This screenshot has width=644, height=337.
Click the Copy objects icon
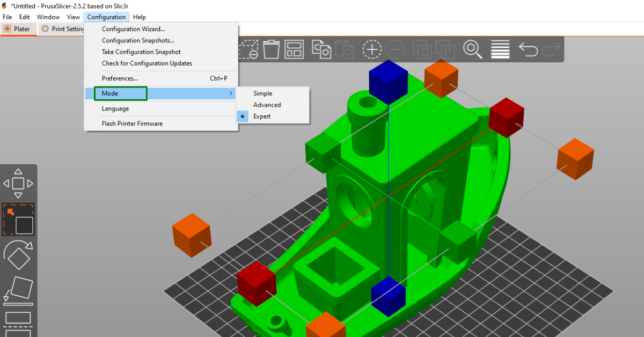(321, 49)
